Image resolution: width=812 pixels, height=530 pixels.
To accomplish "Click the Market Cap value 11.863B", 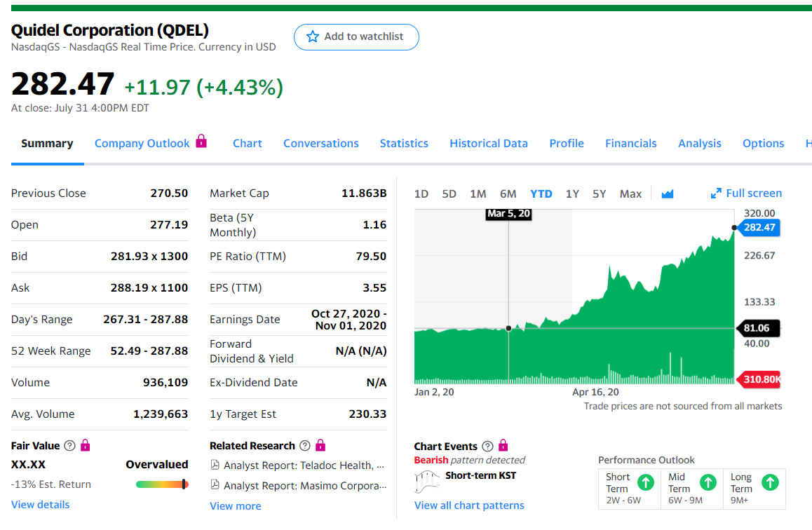I will pyautogui.click(x=364, y=193).
